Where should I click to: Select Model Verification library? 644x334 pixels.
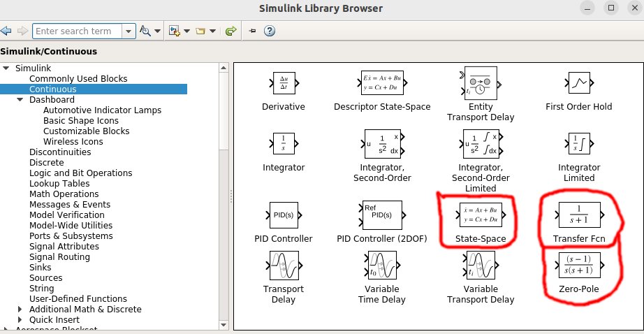[x=66, y=215]
